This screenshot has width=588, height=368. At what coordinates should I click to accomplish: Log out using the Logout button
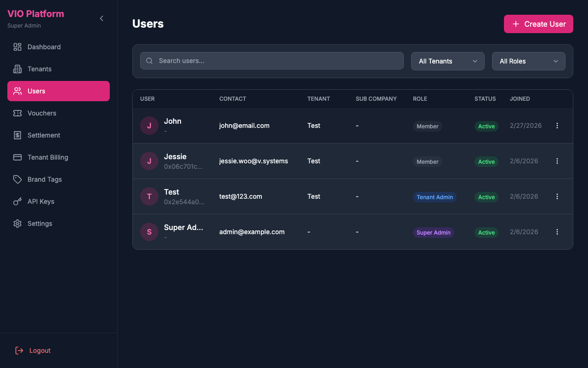(x=33, y=351)
